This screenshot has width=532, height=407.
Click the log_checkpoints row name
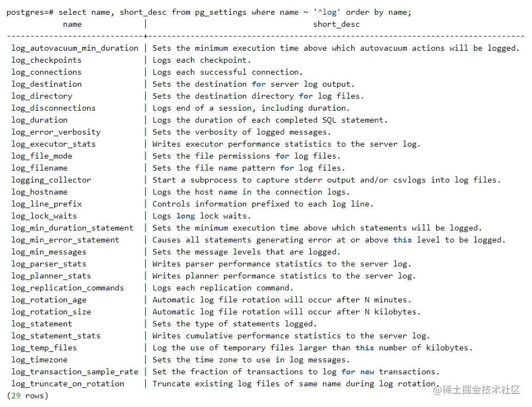point(46,60)
